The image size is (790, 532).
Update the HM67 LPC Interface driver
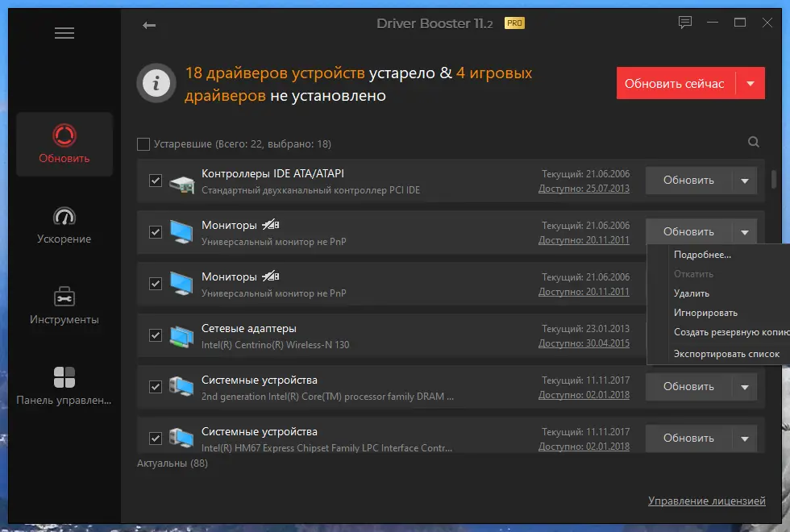click(x=688, y=438)
